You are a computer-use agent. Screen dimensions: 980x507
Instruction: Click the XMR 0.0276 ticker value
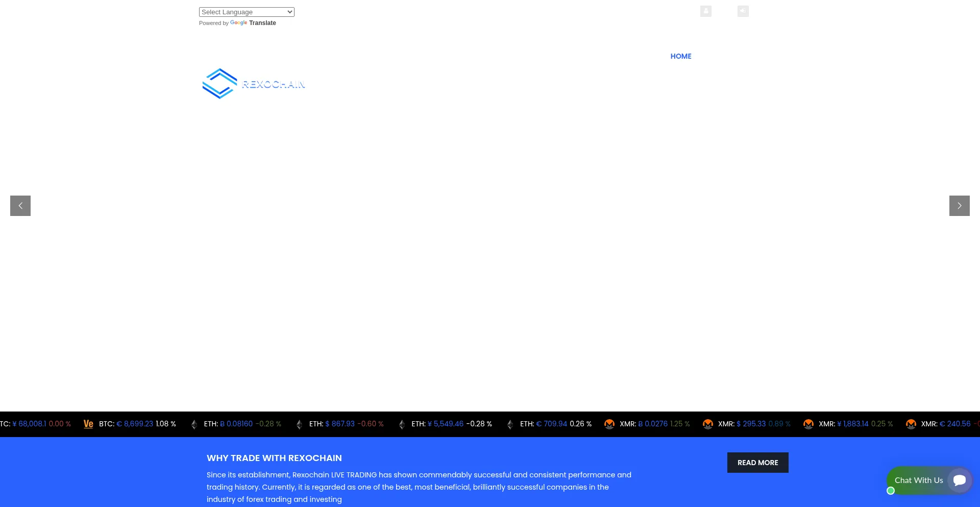(653, 424)
